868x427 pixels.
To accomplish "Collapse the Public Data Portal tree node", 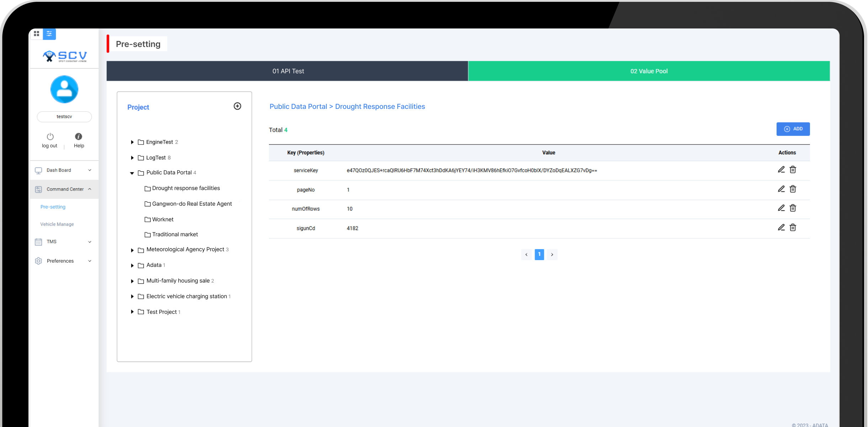I will (x=132, y=173).
